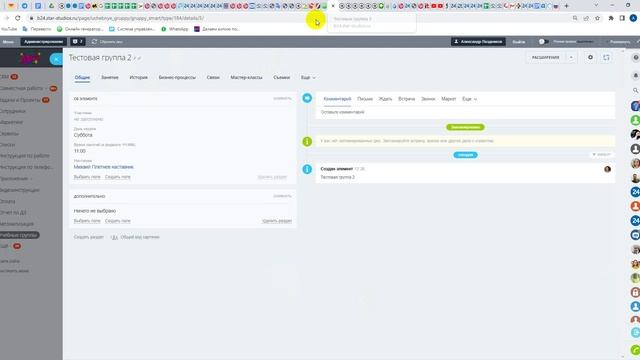Open the dropdown arrow beside the Расширения button
Screen dimensions: 640x360
(x=571, y=58)
